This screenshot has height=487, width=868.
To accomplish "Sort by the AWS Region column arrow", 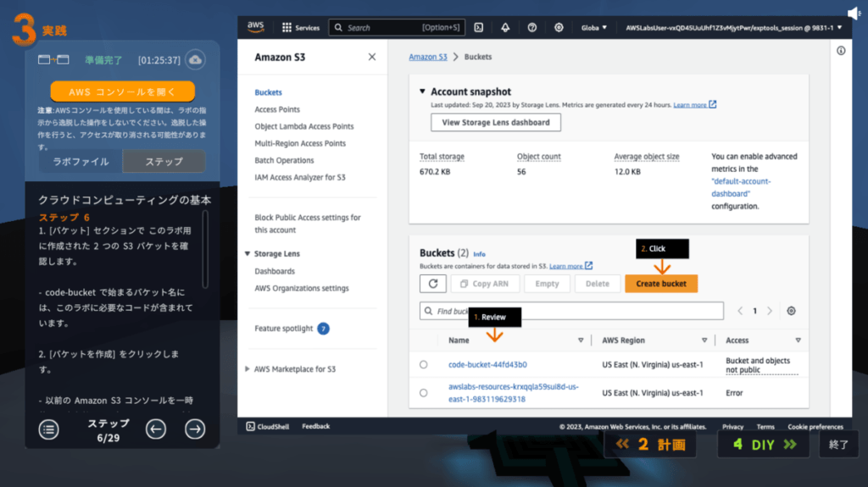I will [x=704, y=340].
